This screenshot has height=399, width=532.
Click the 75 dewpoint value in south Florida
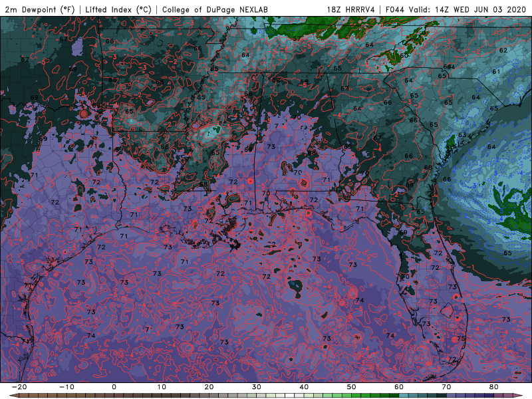click(x=461, y=338)
